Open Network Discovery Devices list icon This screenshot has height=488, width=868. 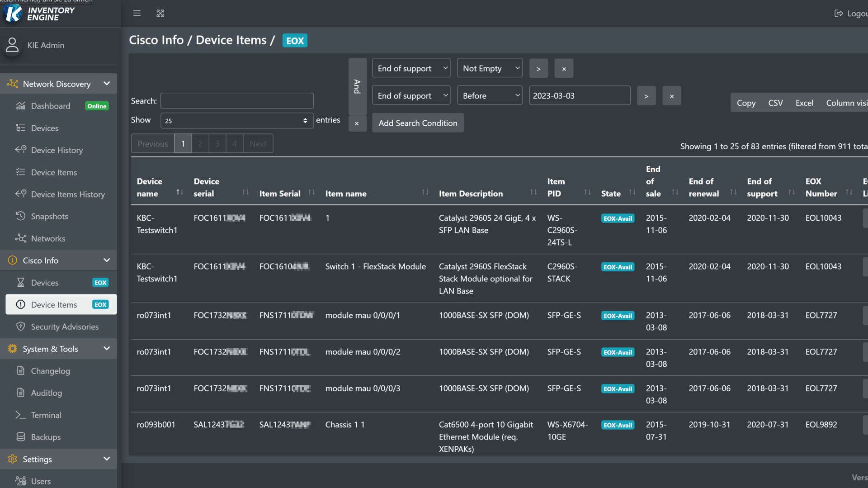click(x=21, y=128)
